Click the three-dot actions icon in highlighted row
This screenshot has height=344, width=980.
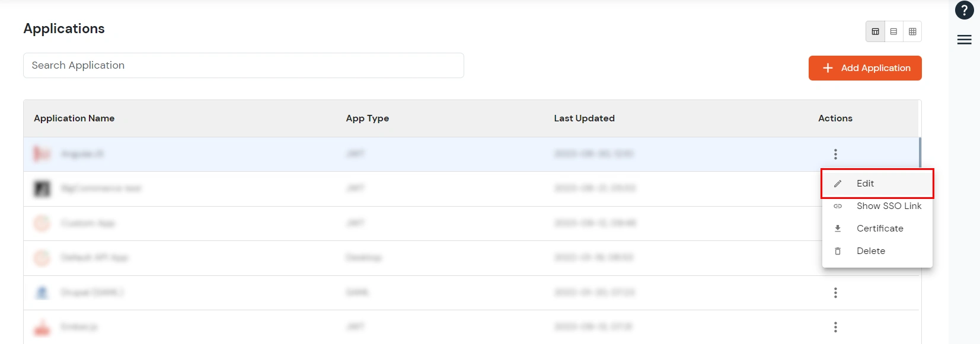[835, 154]
